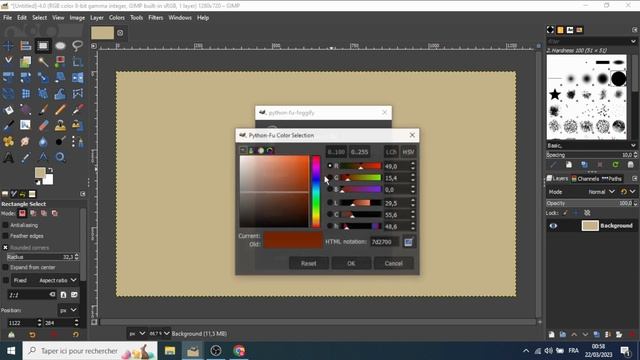The height and width of the screenshot is (360, 640).
Task: Open the Filters menu
Action: pos(156,18)
